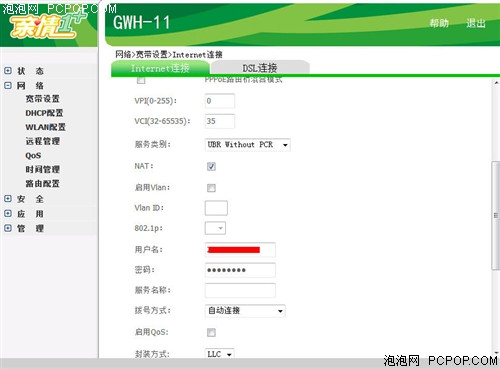Open 路由配置 in sidebar

coord(42,184)
